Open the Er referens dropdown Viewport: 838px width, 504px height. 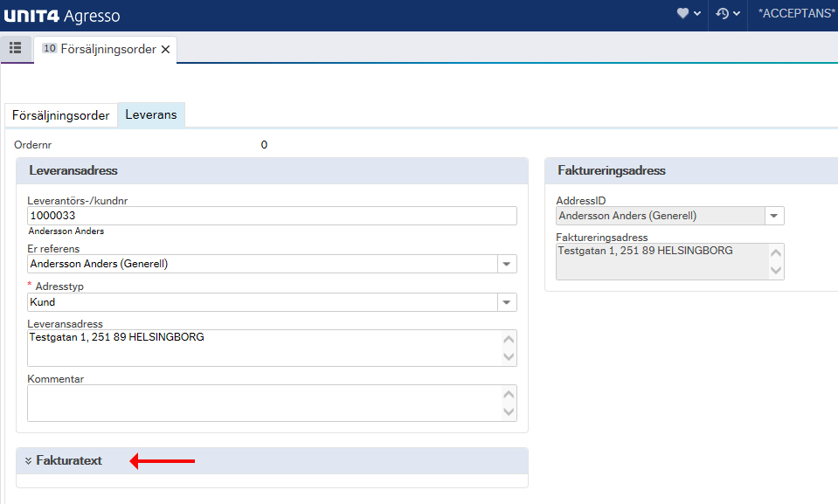(507, 264)
